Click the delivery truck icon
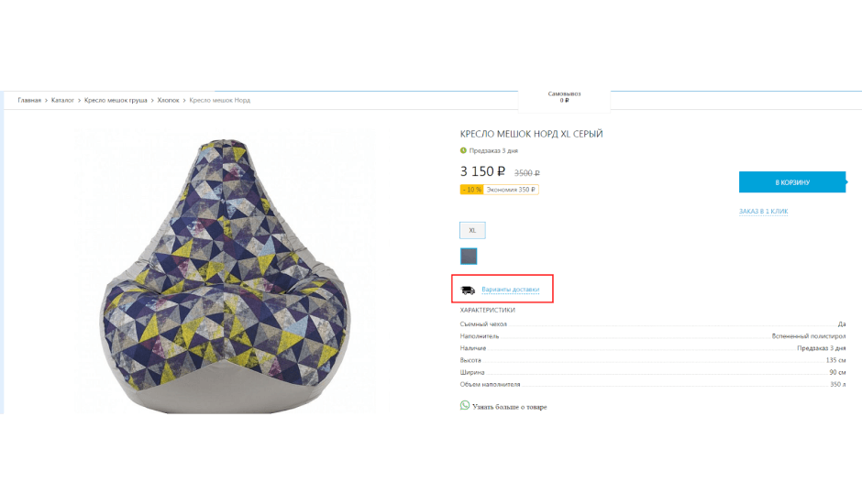Image resolution: width=862 pixels, height=504 pixels. pos(468,290)
